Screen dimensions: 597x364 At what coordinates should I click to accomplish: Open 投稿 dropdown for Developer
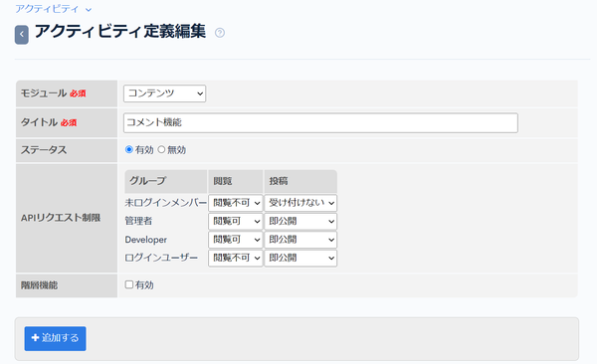300,240
